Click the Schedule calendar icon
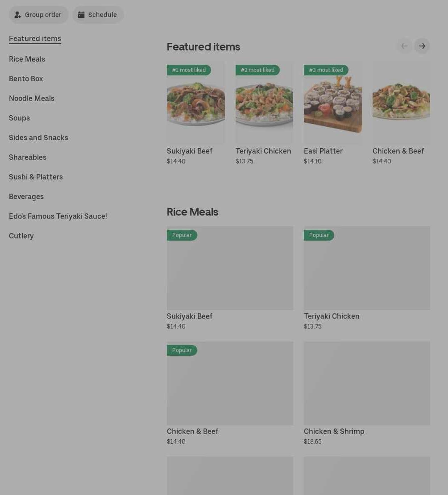This screenshot has width=448, height=495. [x=81, y=15]
